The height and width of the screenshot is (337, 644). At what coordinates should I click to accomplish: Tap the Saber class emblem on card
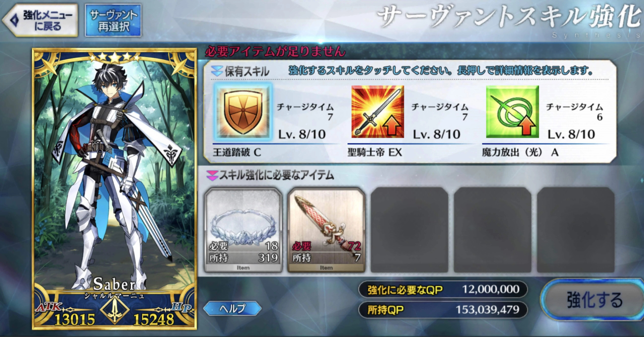click(x=114, y=310)
